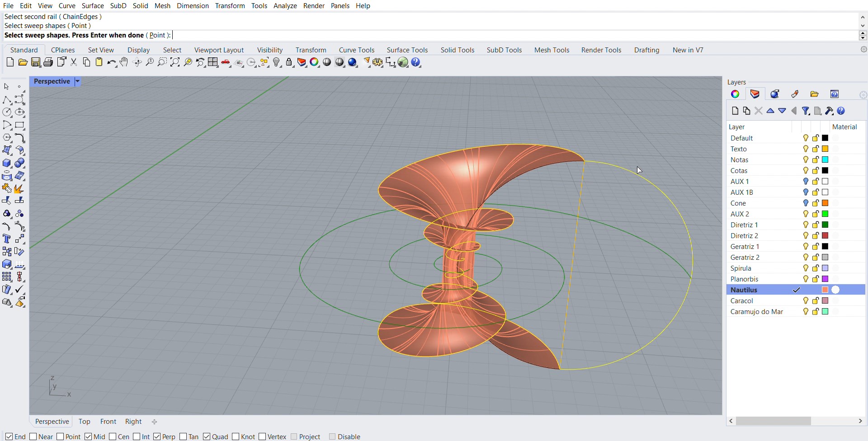Open the Analyze menu
This screenshot has height=441, width=868.
285,5
